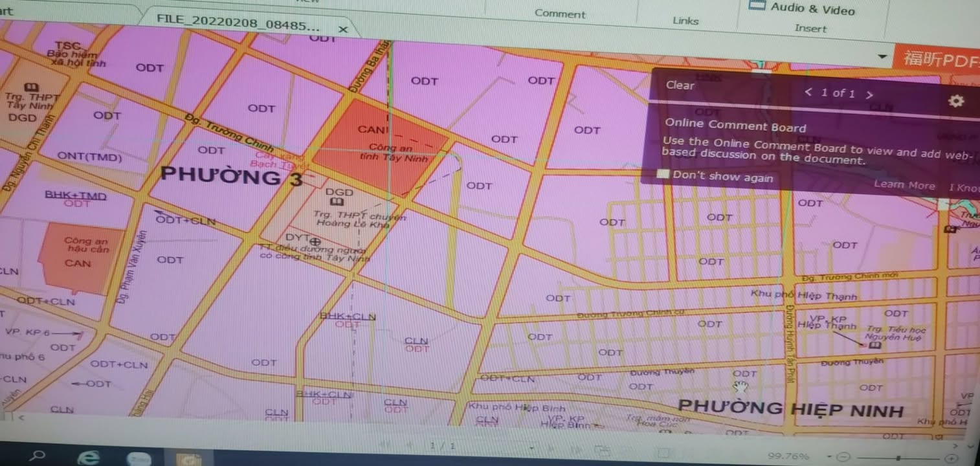Activate the marquee zoom icon near page controls
The height and width of the screenshot is (466, 980).
pos(663,451)
